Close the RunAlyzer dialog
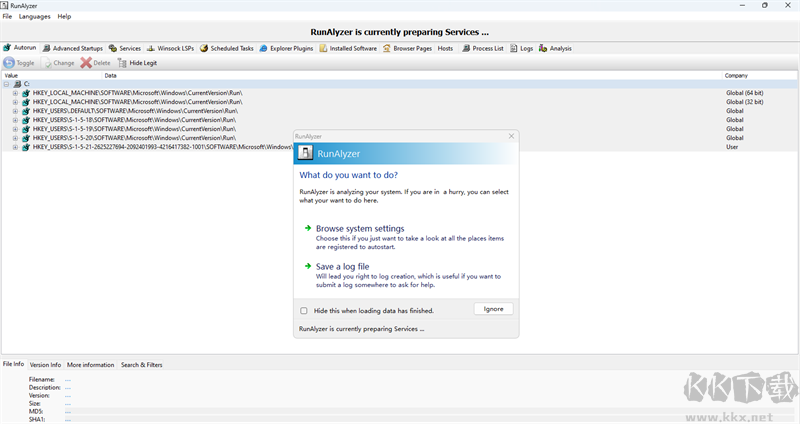800x424 pixels. tap(511, 136)
